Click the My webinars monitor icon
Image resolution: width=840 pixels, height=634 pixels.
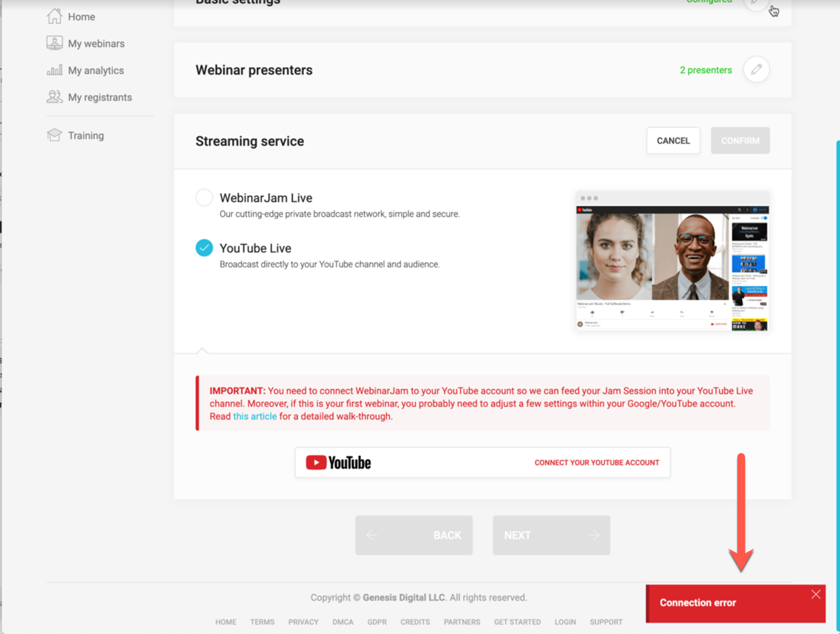(x=54, y=43)
